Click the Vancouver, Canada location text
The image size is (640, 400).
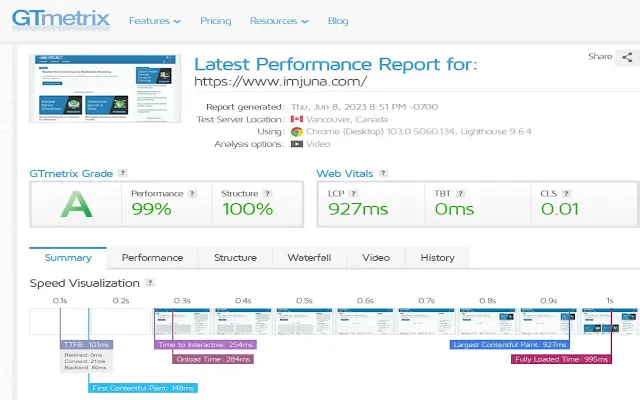pos(347,119)
